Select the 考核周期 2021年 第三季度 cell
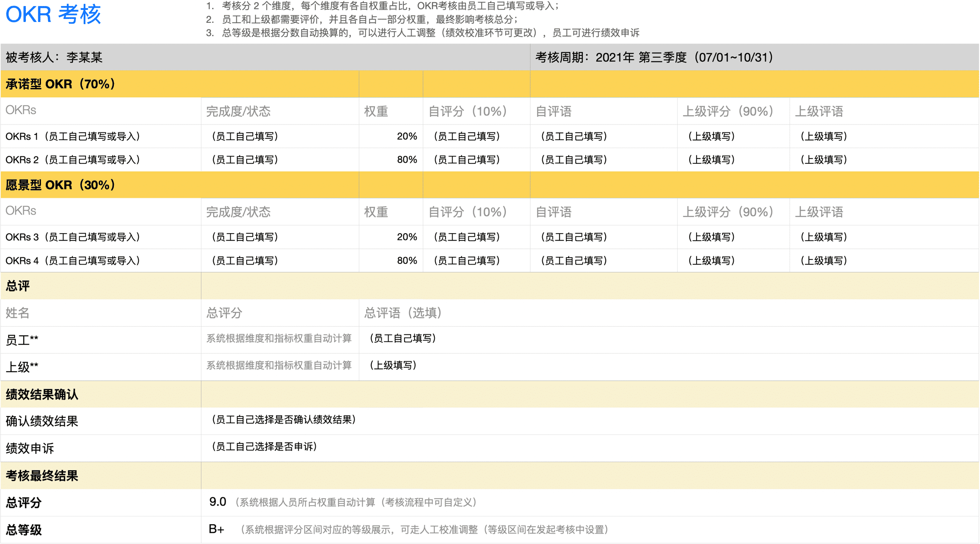This screenshot has height=544, width=980. click(x=754, y=57)
